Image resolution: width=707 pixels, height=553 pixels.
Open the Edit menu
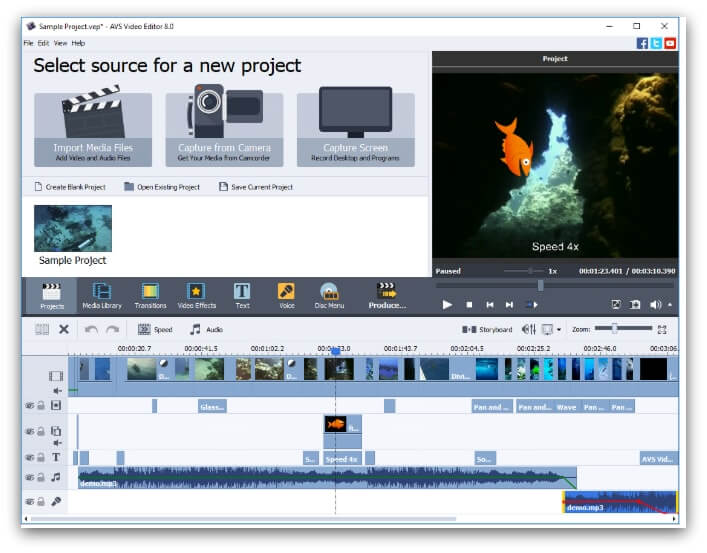pyautogui.click(x=43, y=43)
